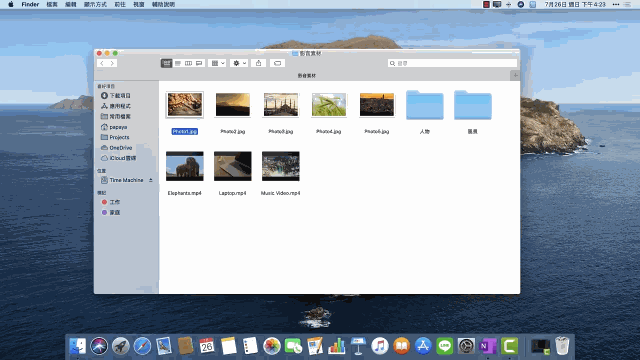
Task: Select Photo1.jpg thumbnail
Action: point(184,105)
